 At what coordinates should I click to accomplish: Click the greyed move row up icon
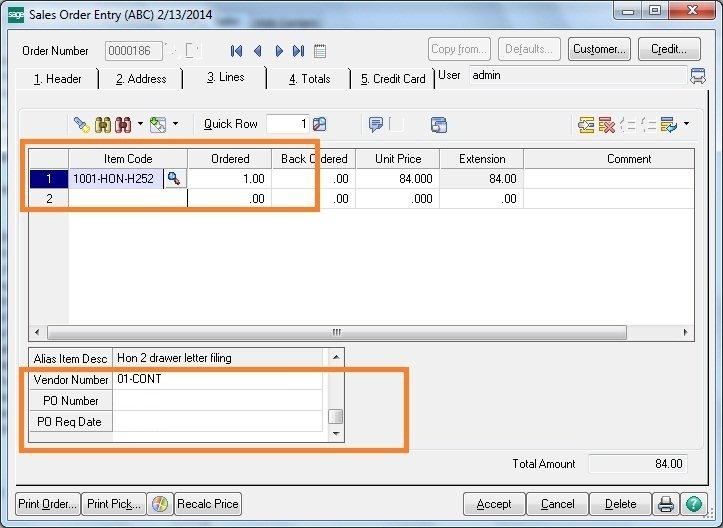[628, 125]
